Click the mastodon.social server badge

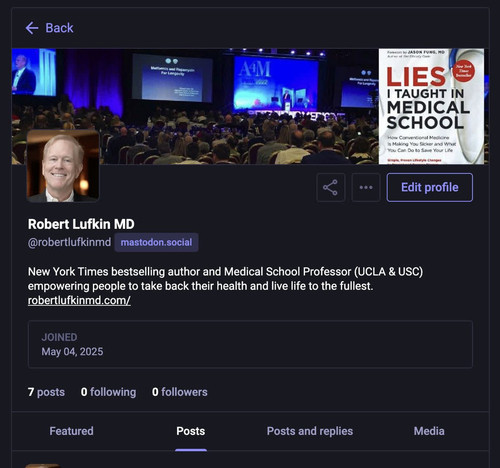point(156,242)
